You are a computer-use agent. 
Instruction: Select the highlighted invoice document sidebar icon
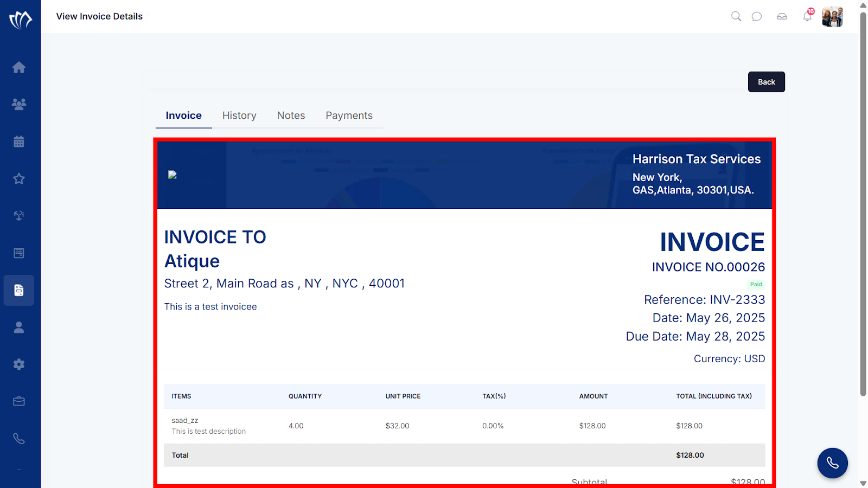pyautogui.click(x=19, y=290)
